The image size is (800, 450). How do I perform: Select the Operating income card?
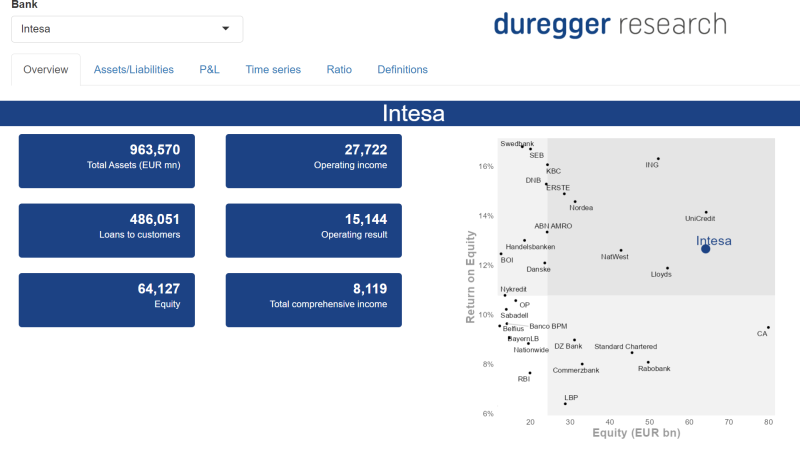(314, 161)
